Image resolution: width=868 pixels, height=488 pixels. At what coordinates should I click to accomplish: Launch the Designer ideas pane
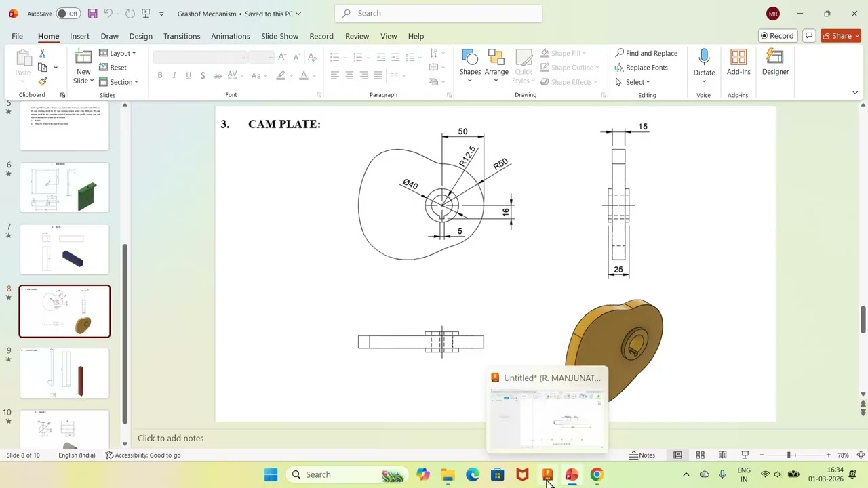[775, 62]
